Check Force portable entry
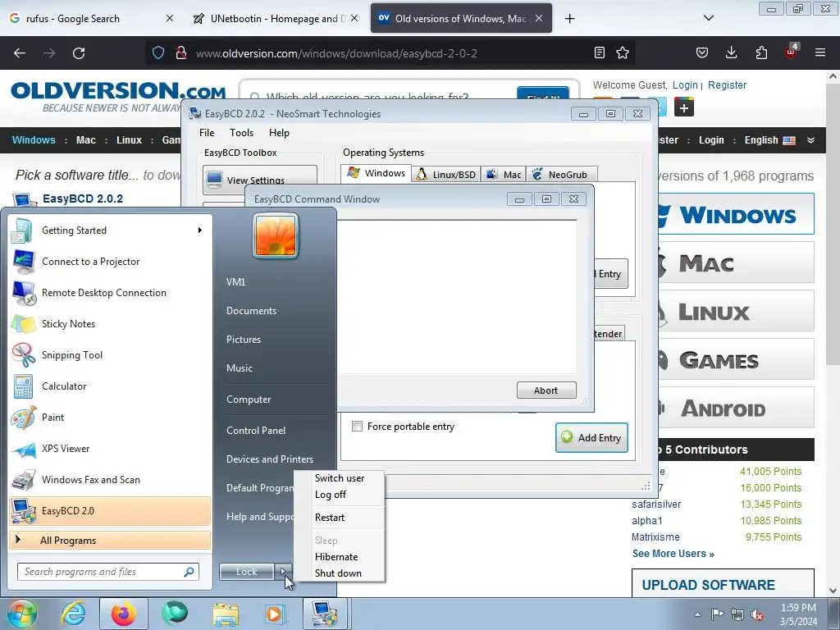The image size is (840, 630). point(357,427)
